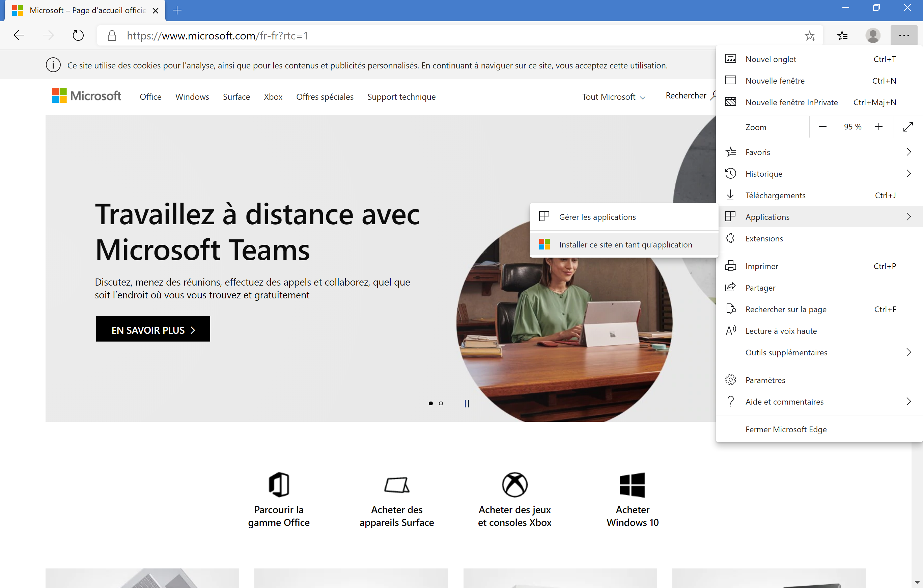Click the refresh page icon

[x=78, y=36]
